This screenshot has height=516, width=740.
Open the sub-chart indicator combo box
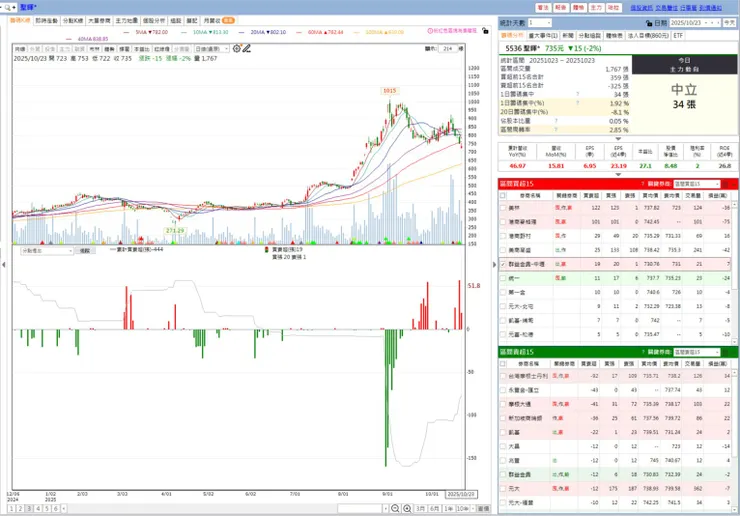[47, 251]
